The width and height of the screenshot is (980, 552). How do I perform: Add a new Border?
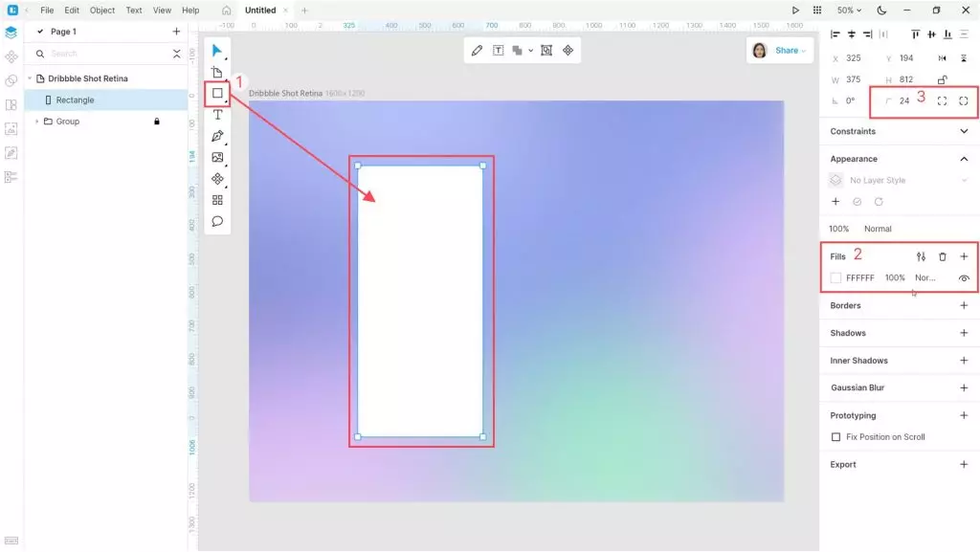pos(964,306)
